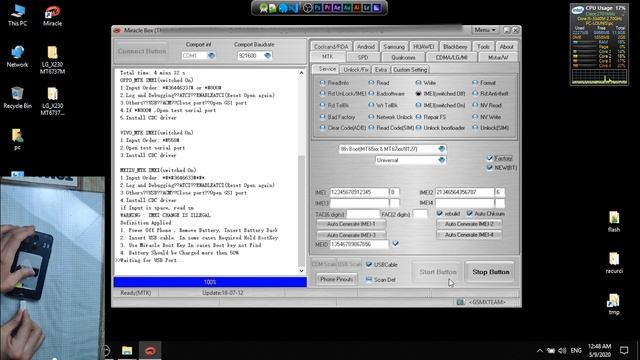Click Auto Generate IMEI-2 button

tap(469, 224)
